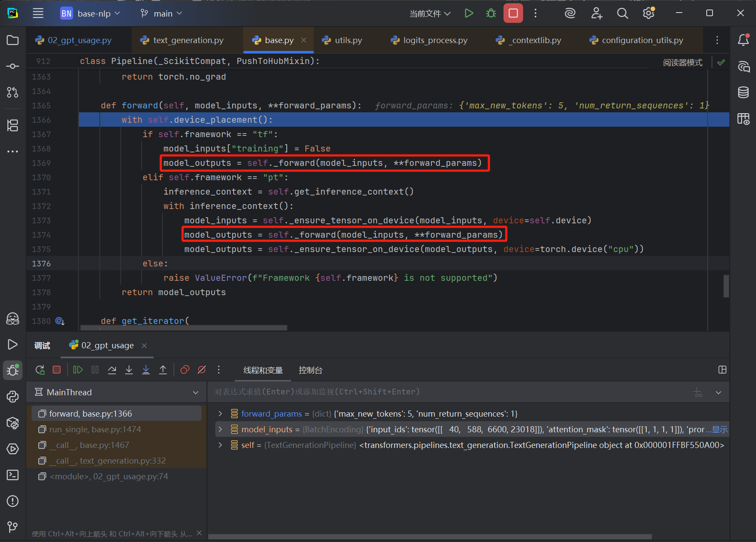Expand the forward_params variable
756x542 pixels.
[220, 414]
